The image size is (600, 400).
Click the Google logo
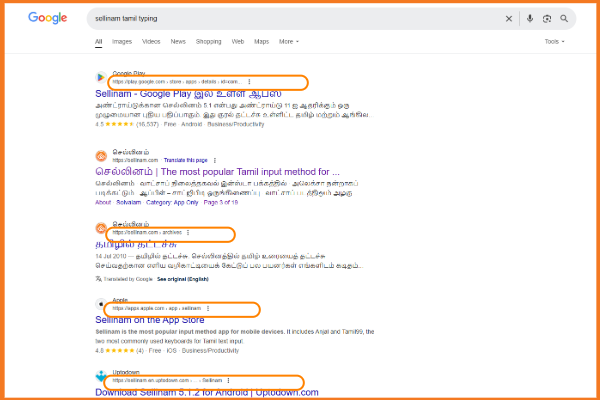coord(47,18)
